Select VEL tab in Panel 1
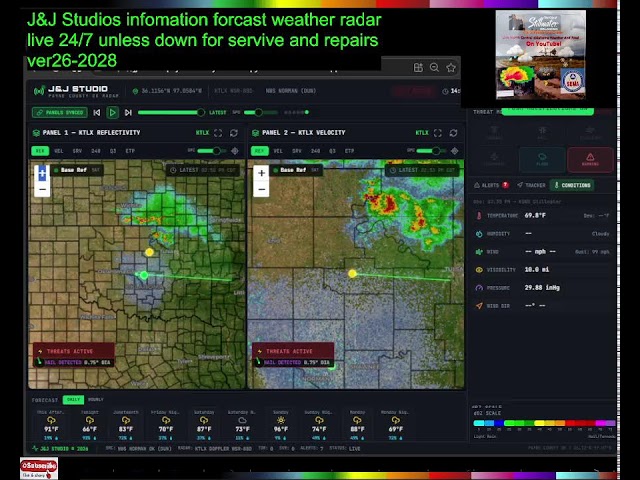Viewport: 640px width, 480px height. pos(59,151)
